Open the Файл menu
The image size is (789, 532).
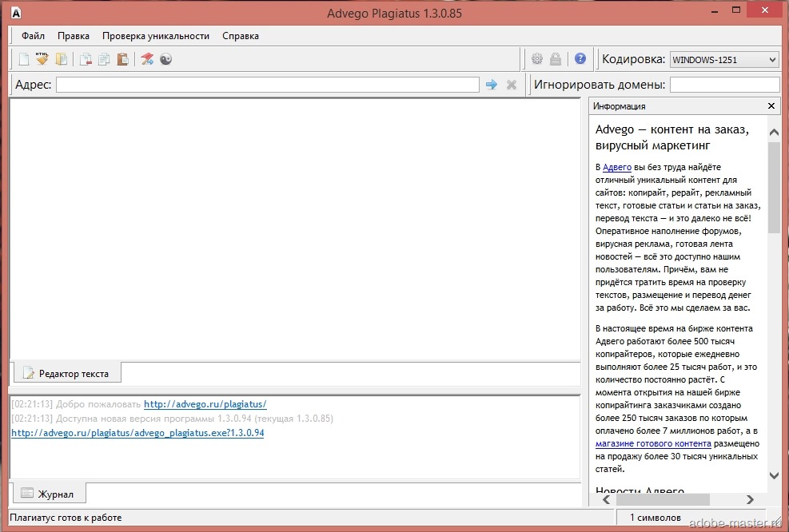pos(34,36)
